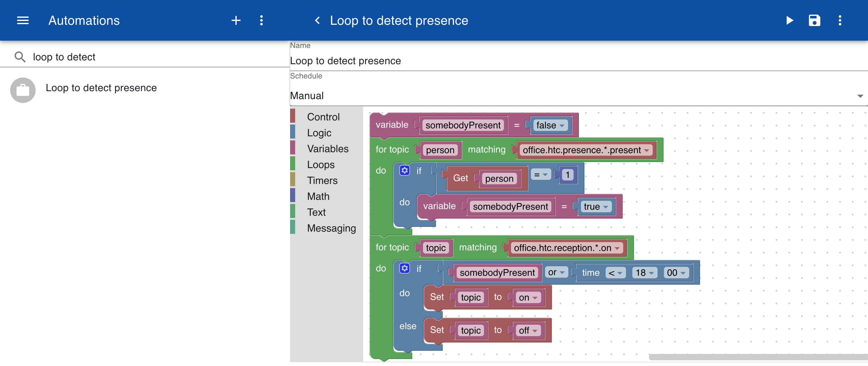Screen dimensions: 868x366
Task: Run the automation with play icon
Action: [789, 21]
